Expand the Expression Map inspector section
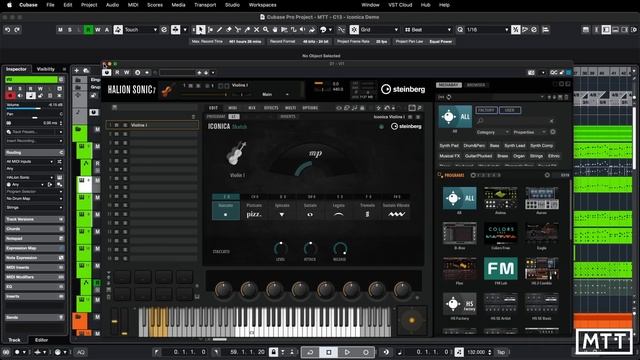This screenshot has height=360, width=640. point(34,248)
